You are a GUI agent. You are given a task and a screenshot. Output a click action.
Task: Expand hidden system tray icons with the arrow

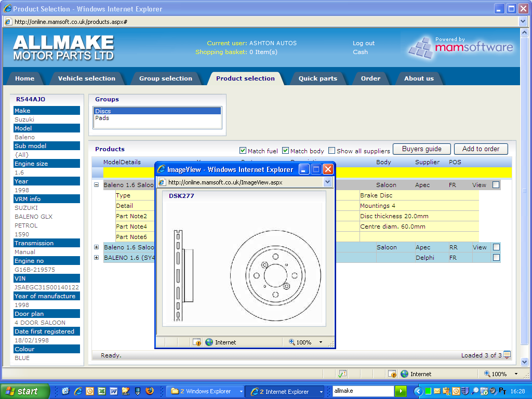pos(418,392)
